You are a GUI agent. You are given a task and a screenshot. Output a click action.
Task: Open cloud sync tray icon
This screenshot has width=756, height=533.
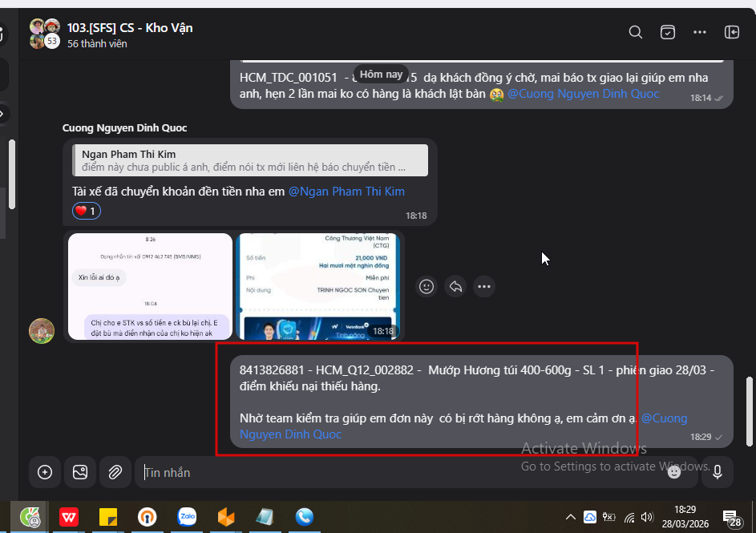click(x=590, y=518)
